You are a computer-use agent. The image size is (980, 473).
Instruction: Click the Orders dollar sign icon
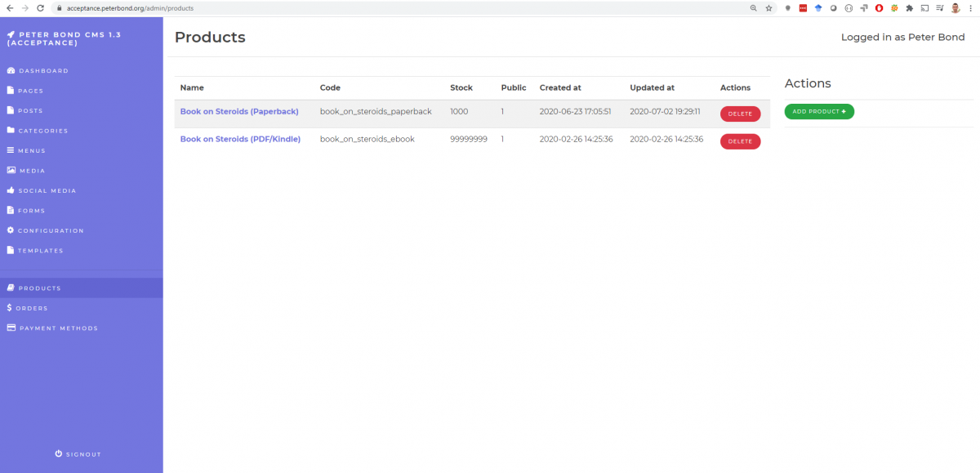(x=9, y=308)
